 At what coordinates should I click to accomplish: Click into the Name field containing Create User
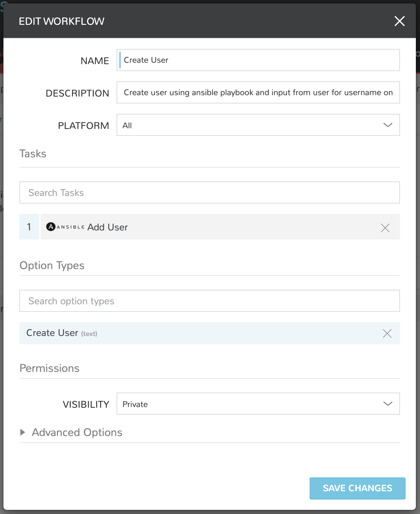[x=258, y=60]
